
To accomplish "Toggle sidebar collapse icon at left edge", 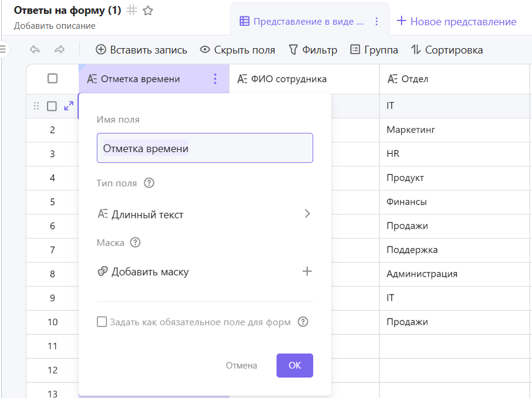I will 4,49.
